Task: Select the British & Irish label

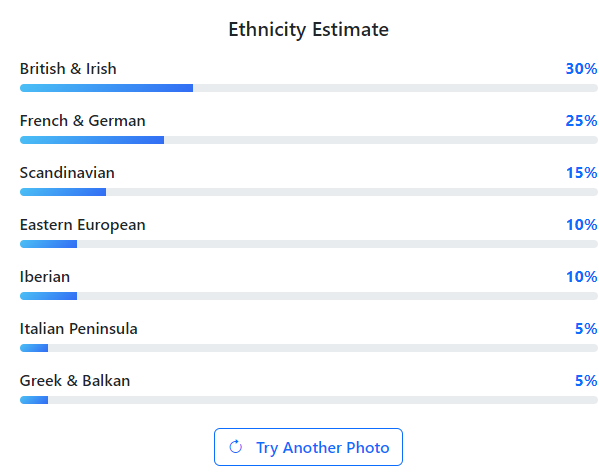Action: [x=68, y=69]
